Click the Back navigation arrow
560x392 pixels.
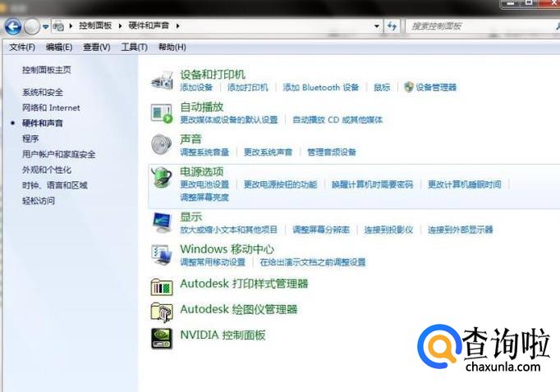[x=13, y=27]
